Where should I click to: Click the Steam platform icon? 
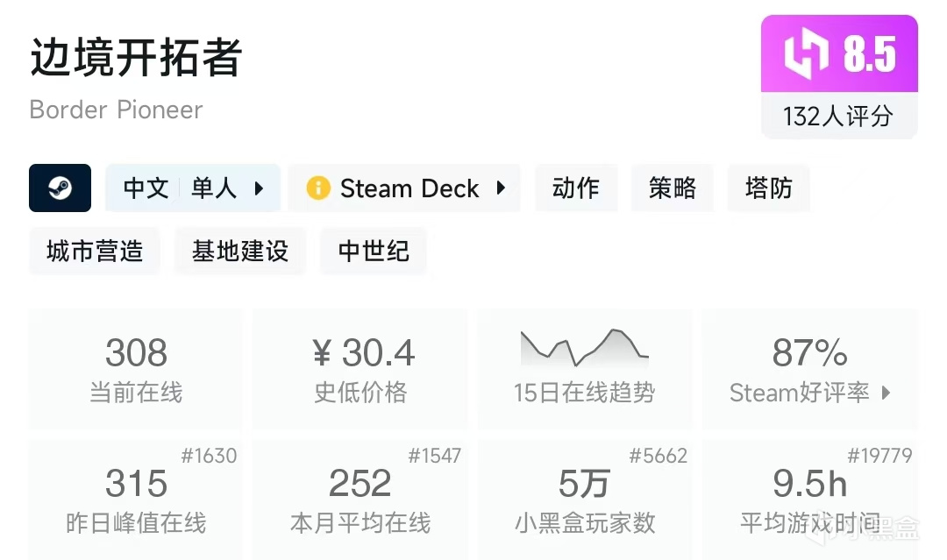tap(60, 188)
